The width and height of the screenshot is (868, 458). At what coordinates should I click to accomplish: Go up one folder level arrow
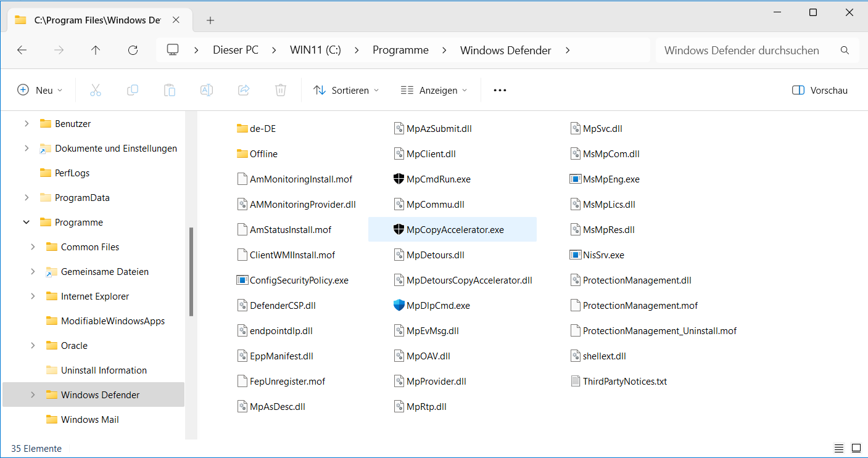pos(96,51)
